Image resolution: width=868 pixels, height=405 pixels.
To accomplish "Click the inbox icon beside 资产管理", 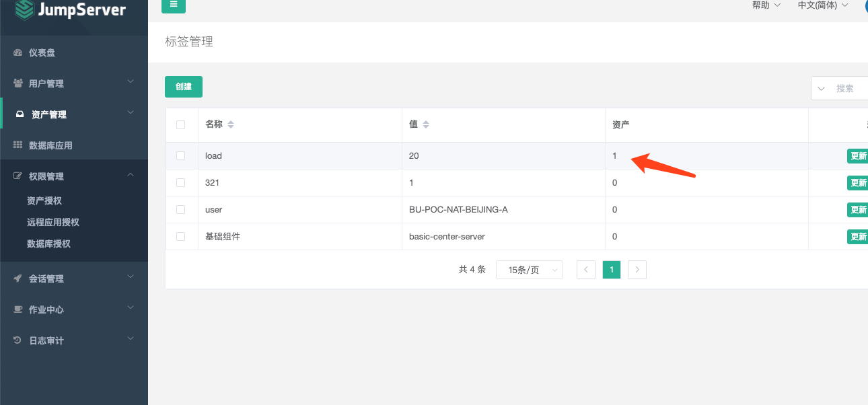I will point(20,114).
